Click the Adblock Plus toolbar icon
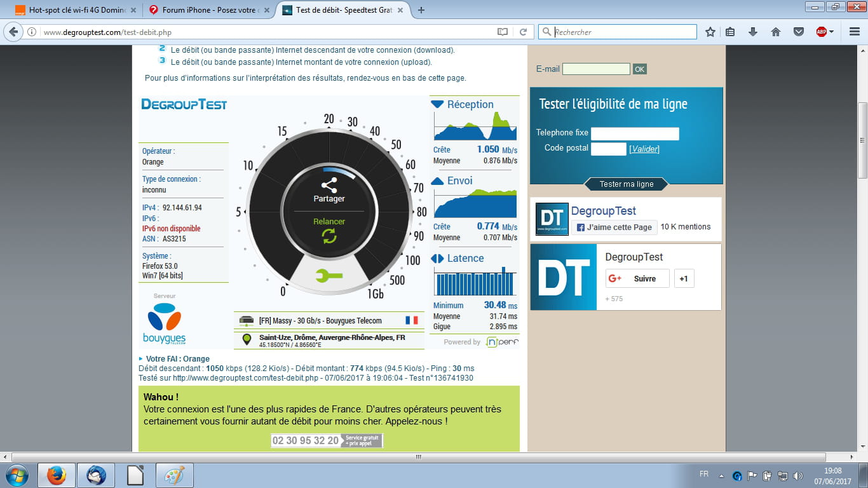 pyautogui.click(x=822, y=32)
